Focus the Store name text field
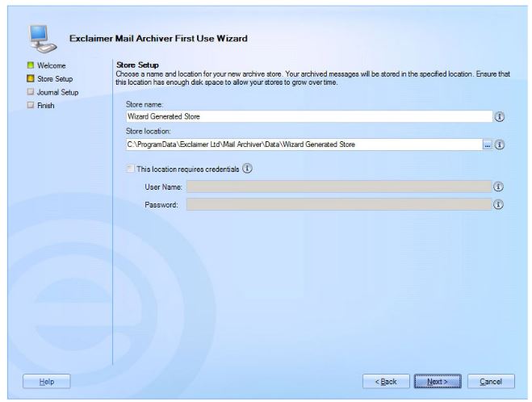The width and height of the screenshot is (532, 402). [x=309, y=117]
